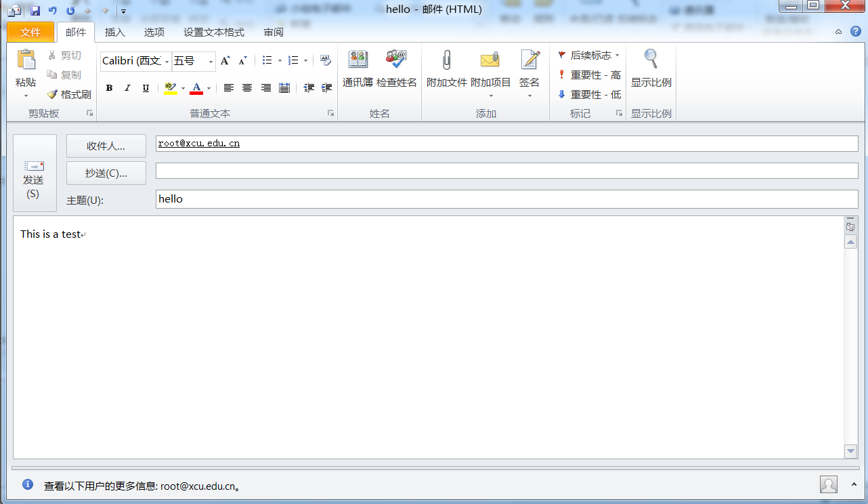Grow font size with enlarge A icon
The width and height of the screenshot is (868, 504).
pos(225,61)
